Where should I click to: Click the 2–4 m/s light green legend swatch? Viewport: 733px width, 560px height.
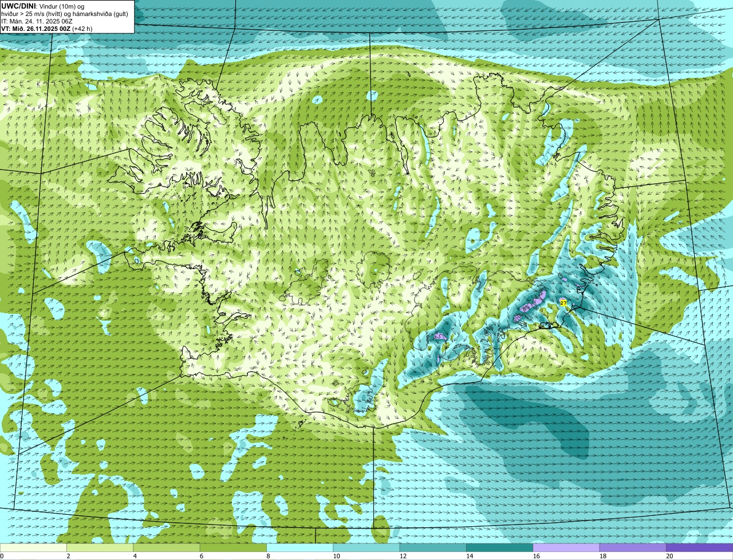[100, 547]
